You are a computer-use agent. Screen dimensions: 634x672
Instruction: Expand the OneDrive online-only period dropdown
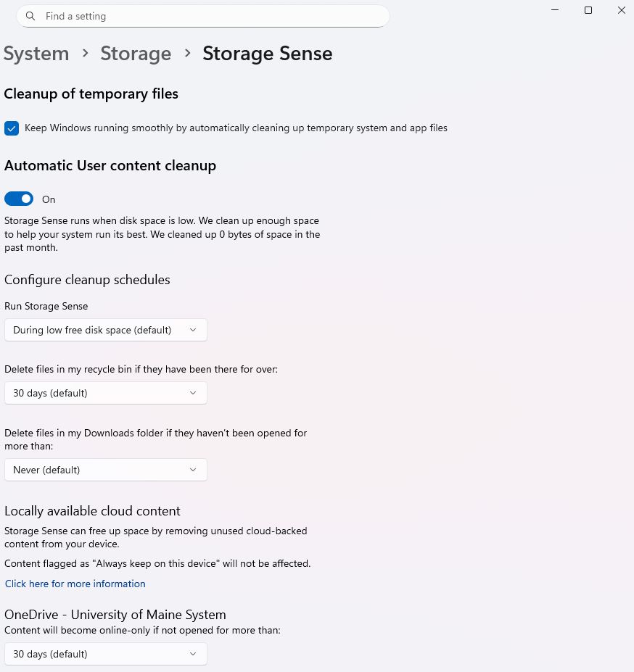tap(105, 654)
